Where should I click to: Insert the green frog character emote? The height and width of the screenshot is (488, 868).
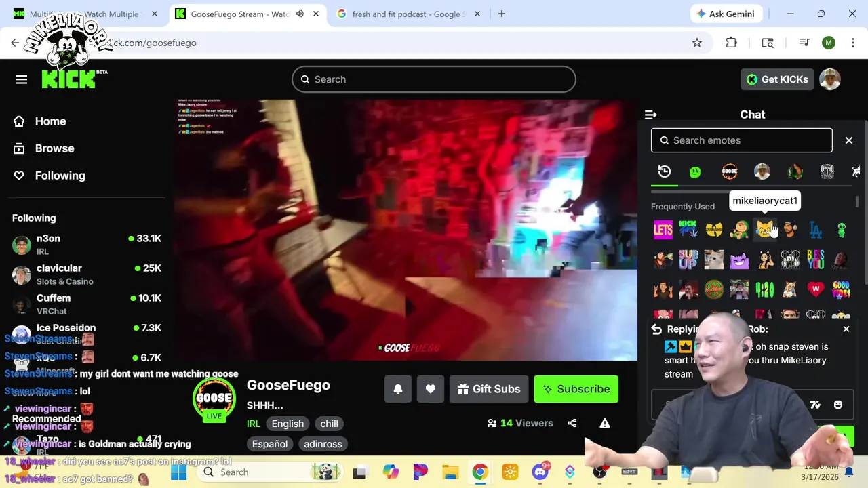pos(739,230)
